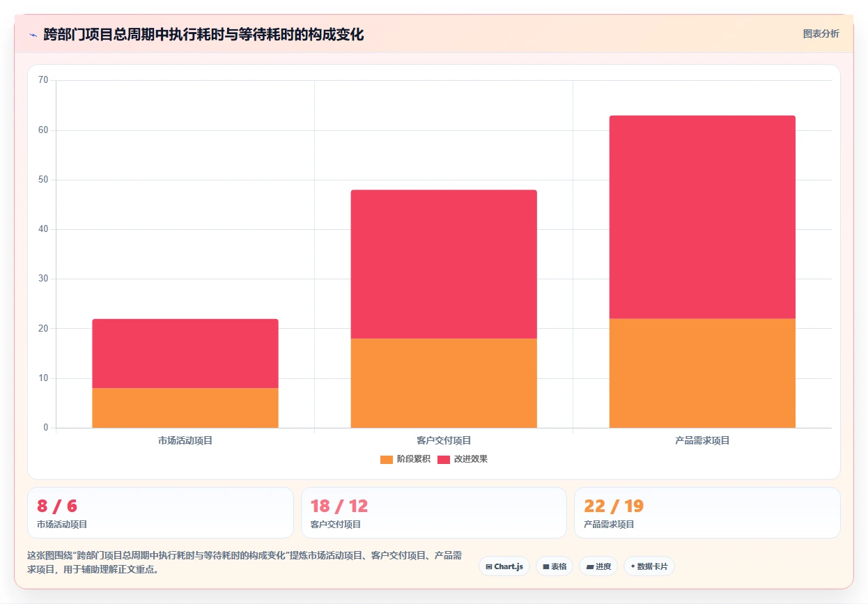The image size is (868, 604).
Task: Click the 市场活动项目 x-axis label
Action: (x=185, y=441)
